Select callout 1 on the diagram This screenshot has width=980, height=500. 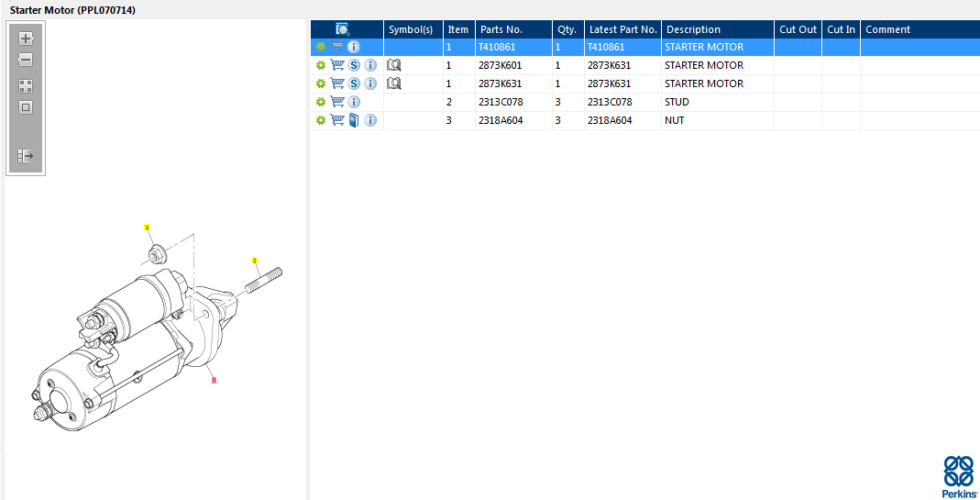pos(214,380)
